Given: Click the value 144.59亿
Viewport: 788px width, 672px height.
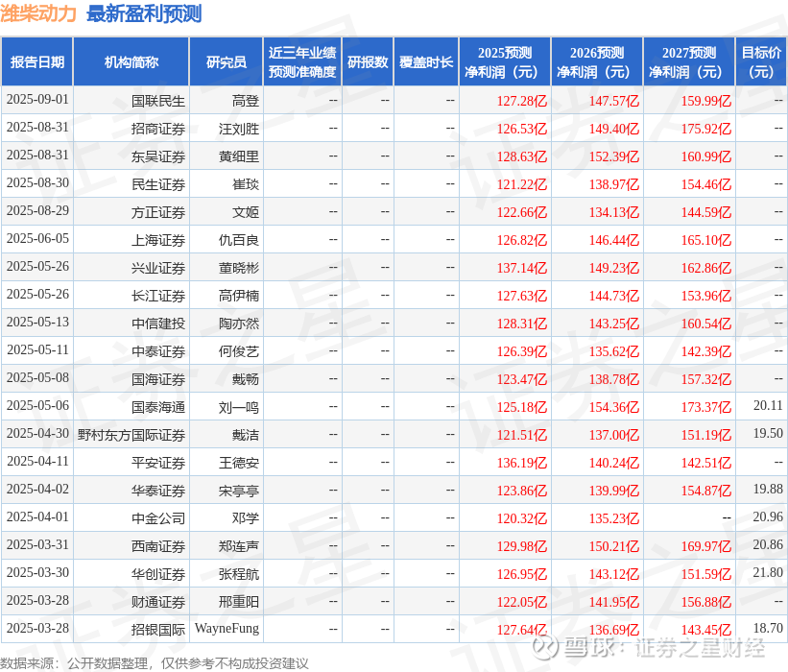Looking at the screenshot, I should [x=706, y=212].
